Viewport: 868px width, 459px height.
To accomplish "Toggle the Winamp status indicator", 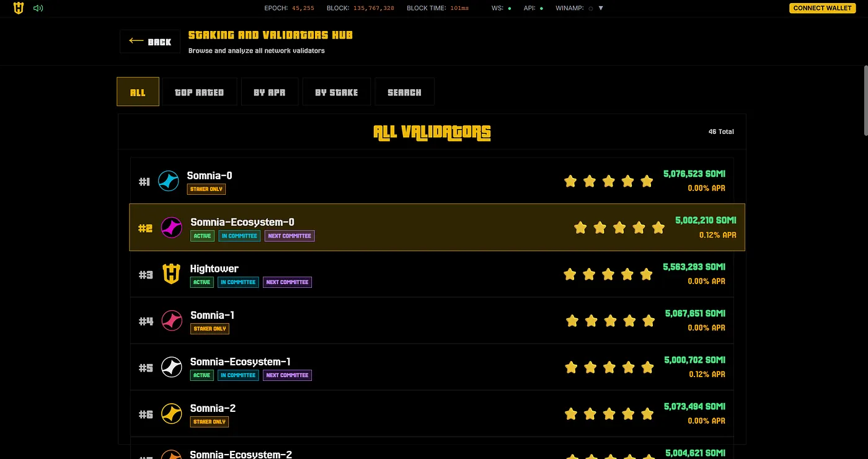I will click(591, 9).
